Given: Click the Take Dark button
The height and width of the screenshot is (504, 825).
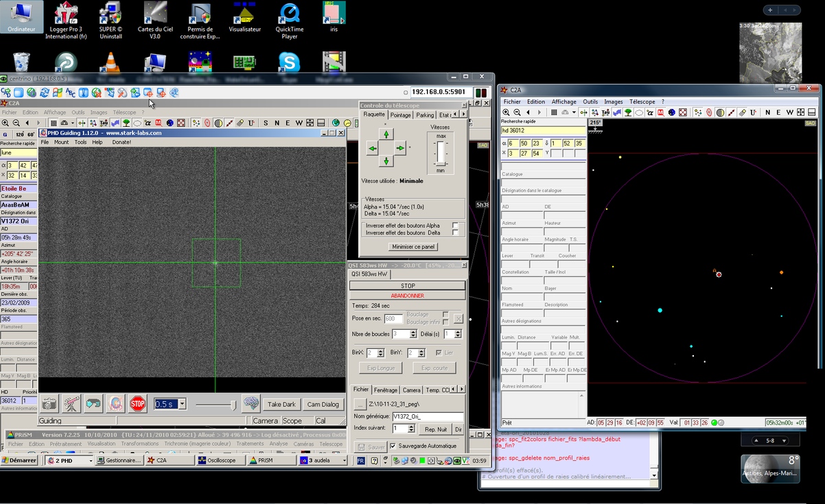Looking at the screenshot, I should coord(281,405).
